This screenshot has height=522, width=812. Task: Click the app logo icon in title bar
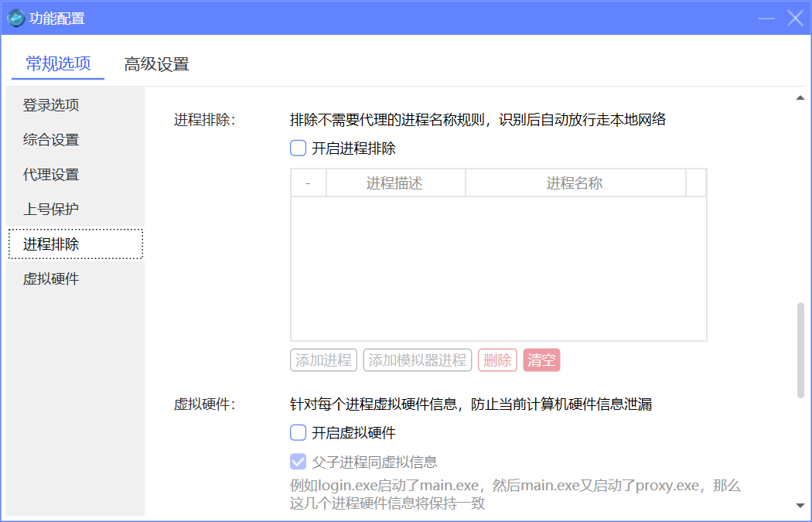pyautogui.click(x=16, y=18)
